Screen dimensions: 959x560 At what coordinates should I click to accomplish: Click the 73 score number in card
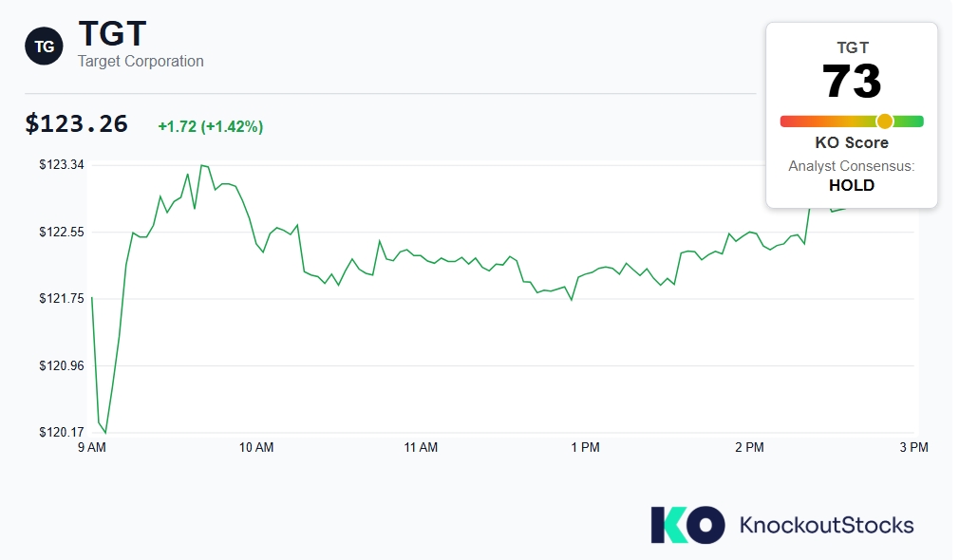point(852,81)
